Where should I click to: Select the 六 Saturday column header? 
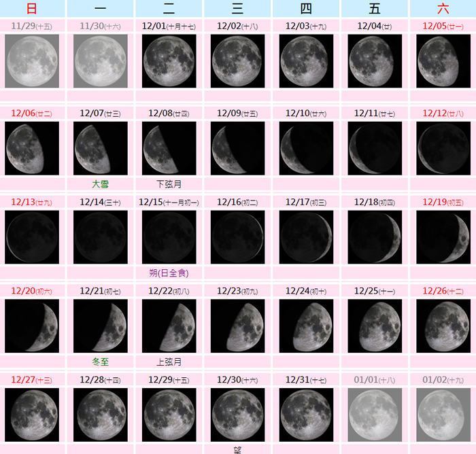443,9
